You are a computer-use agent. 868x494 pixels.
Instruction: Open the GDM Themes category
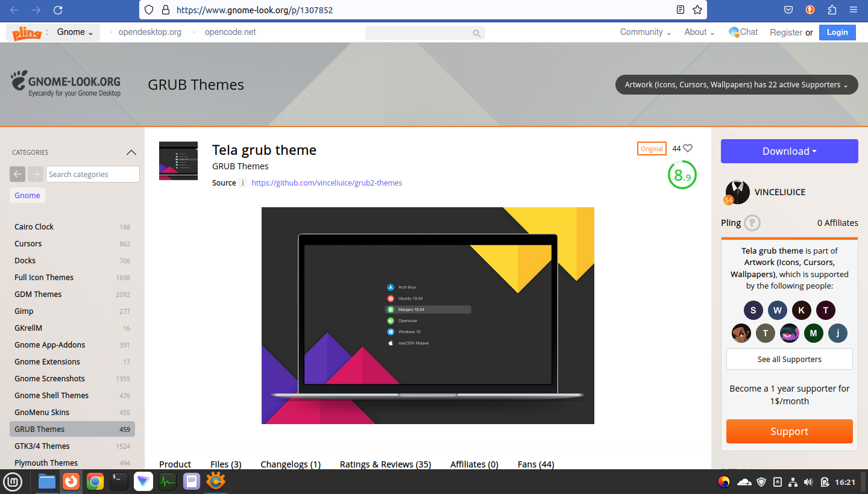[72, 294]
